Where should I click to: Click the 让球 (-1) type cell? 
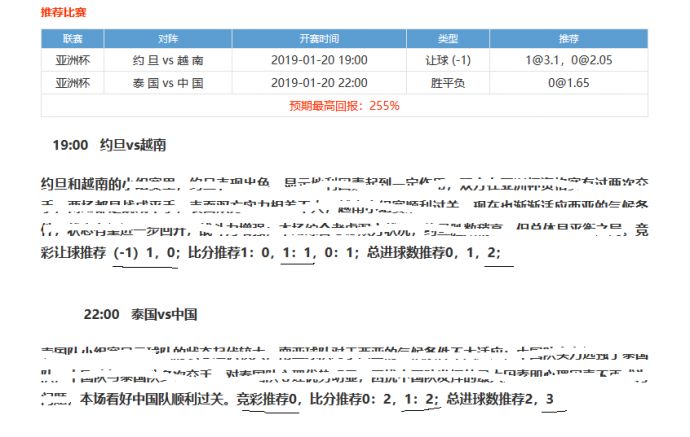448,60
